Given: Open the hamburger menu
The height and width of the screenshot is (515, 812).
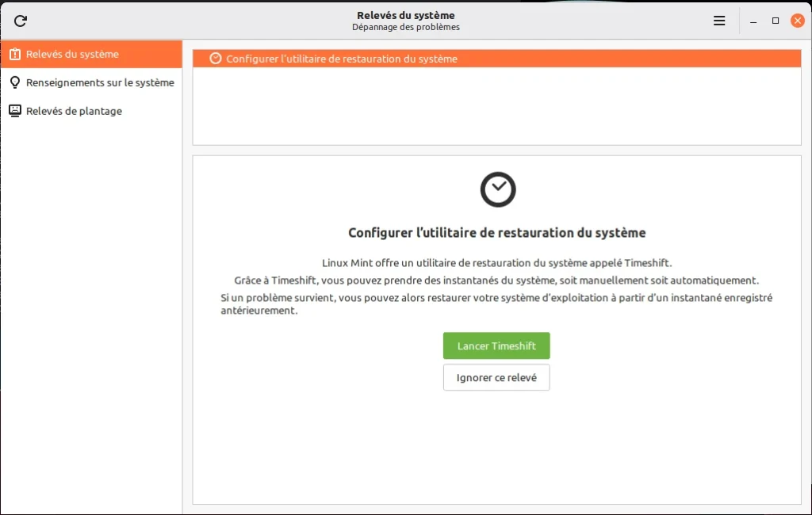Looking at the screenshot, I should point(719,21).
